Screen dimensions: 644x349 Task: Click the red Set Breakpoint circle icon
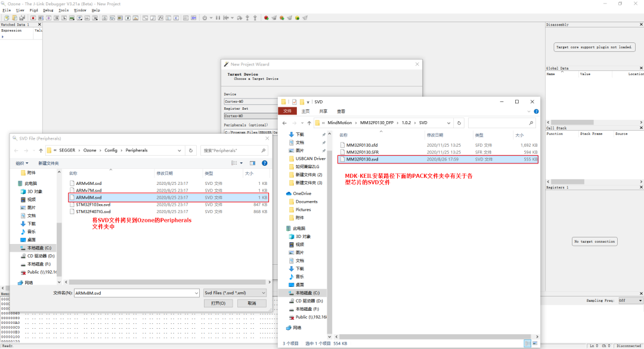point(266,18)
